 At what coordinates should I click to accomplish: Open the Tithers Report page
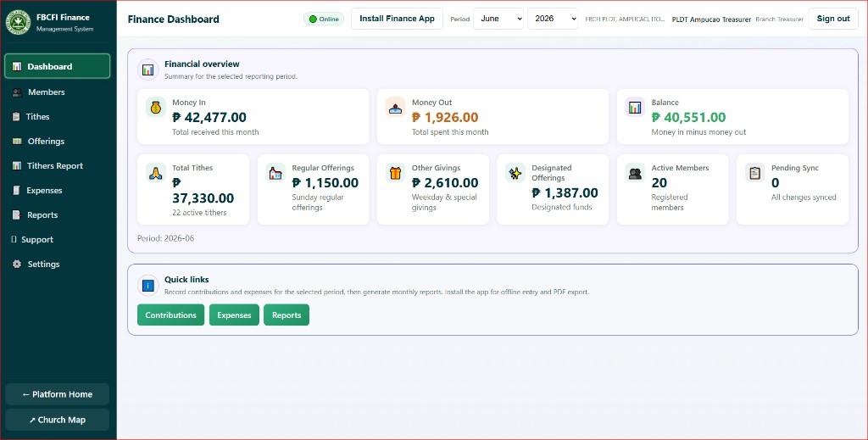58,166
